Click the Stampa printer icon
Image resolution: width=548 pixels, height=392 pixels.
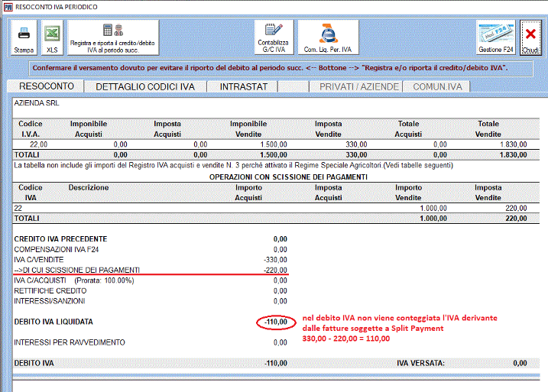tap(24, 37)
